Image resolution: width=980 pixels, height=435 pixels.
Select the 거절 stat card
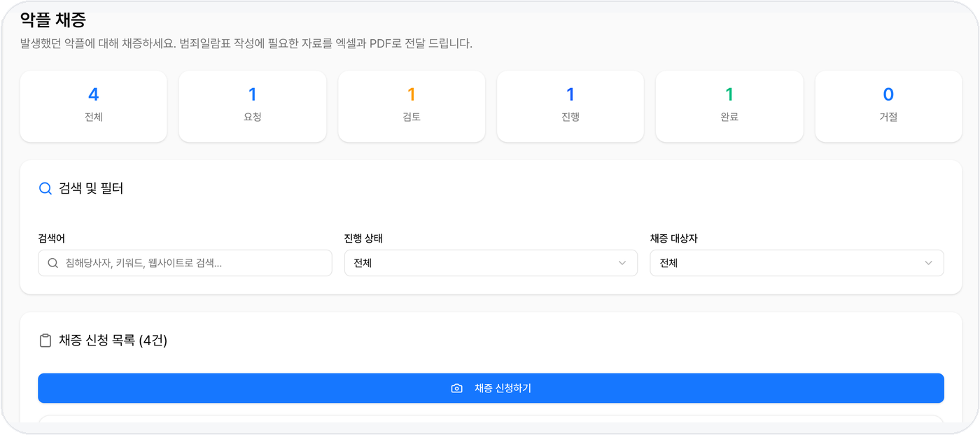pos(888,106)
